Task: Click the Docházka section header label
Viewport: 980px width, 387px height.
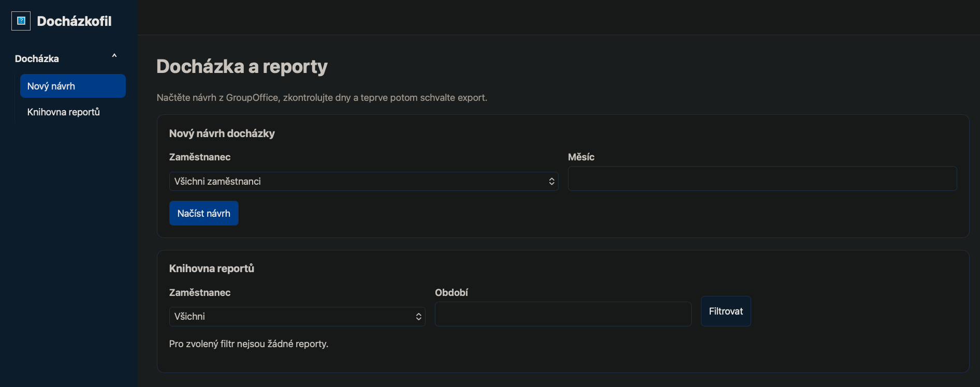Action: pyautogui.click(x=37, y=58)
